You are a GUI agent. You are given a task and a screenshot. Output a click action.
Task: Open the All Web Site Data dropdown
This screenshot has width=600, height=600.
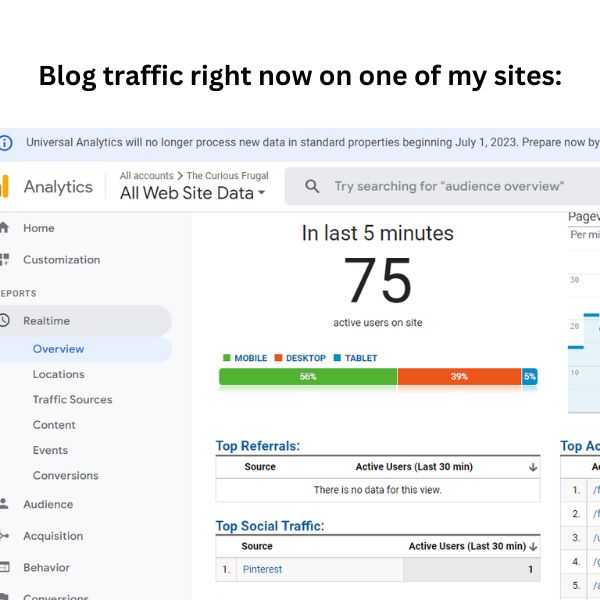192,193
